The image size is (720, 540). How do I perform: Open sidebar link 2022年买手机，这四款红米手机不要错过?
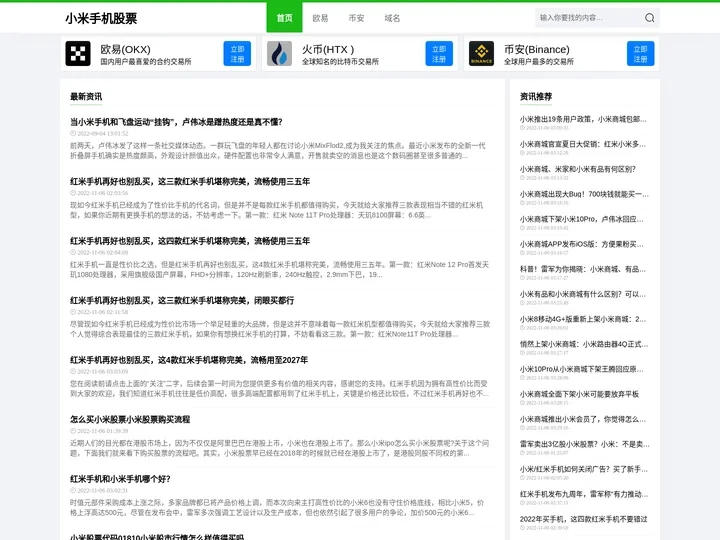pyautogui.click(x=584, y=519)
